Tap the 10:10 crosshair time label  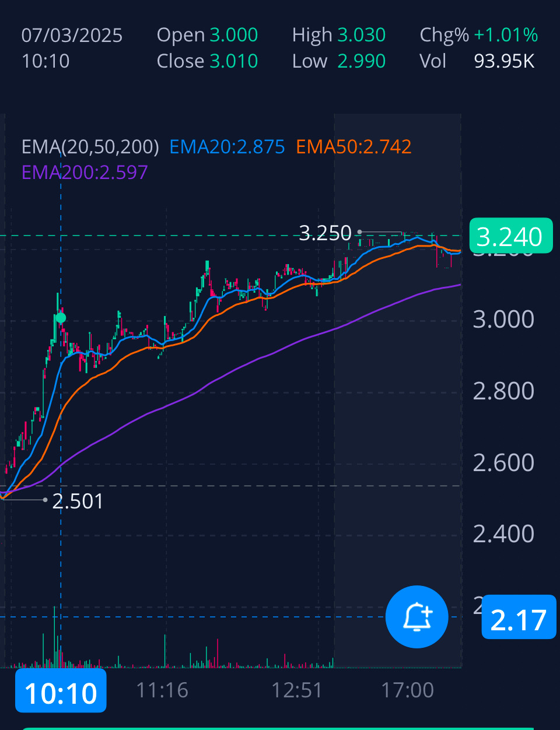tap(61, 691)
